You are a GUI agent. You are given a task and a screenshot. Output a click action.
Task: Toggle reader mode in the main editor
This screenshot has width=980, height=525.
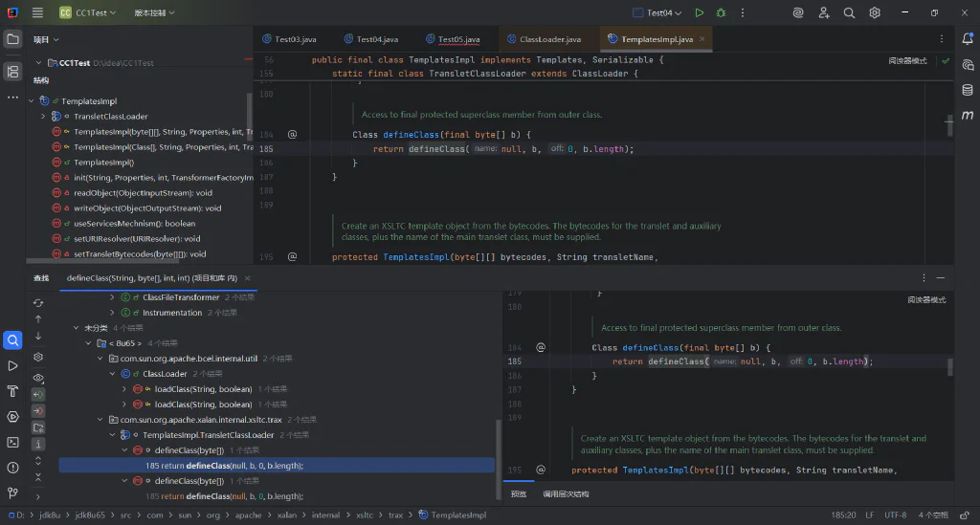[907, 61]
